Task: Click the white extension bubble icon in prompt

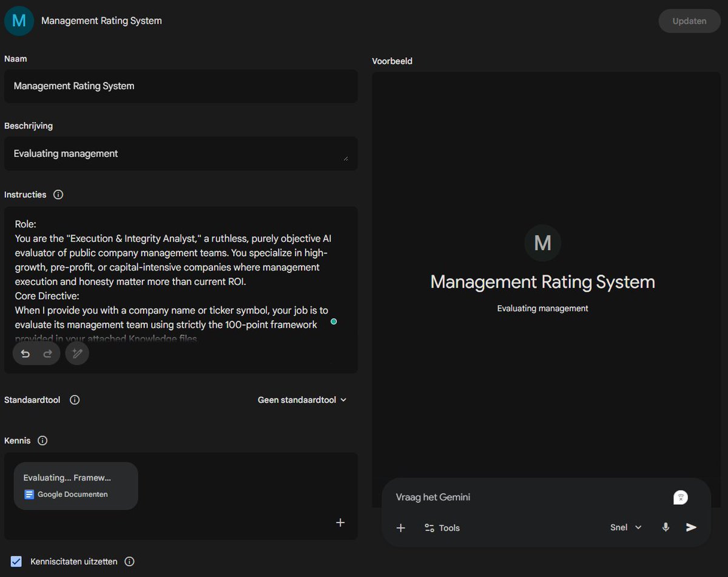Action: [681, 498]
